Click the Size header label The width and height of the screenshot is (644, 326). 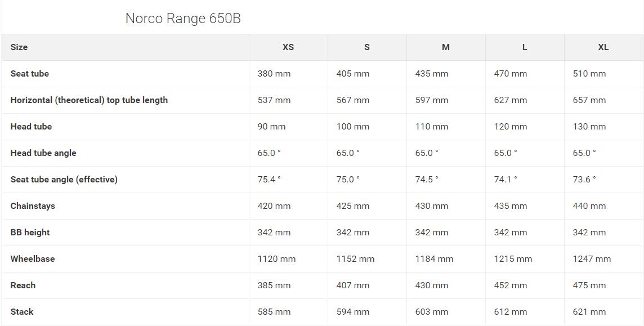pyautogui.click(x=19, y=47)
